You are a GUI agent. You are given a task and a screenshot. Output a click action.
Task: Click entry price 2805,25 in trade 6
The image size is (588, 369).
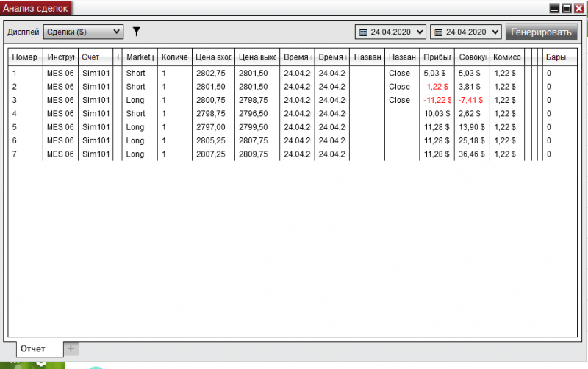(211, 140)
